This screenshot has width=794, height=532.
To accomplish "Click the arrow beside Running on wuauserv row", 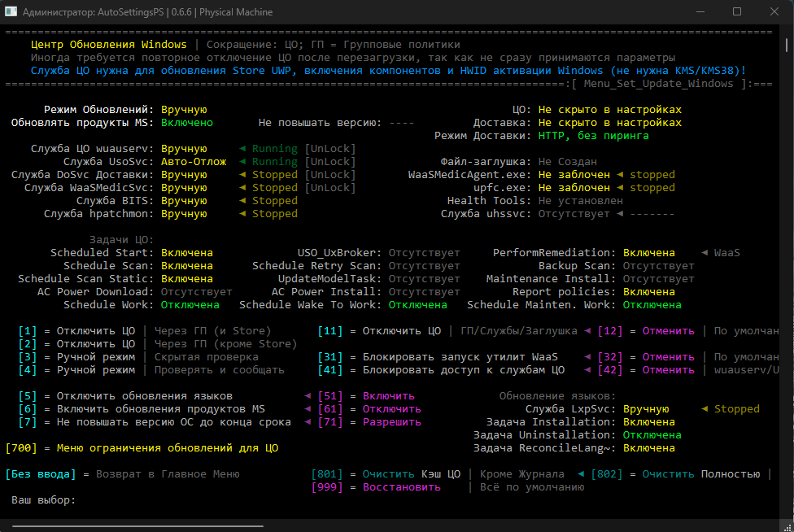I will click(x=242, y=149).
